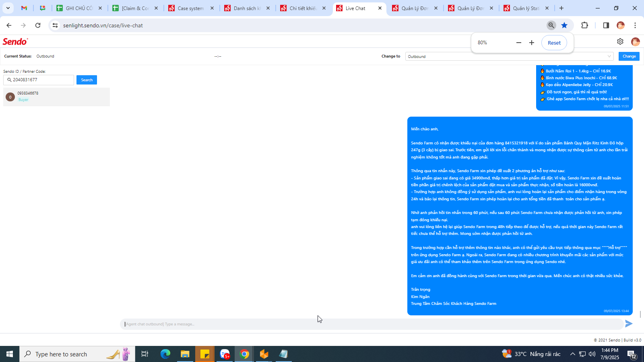Switch to the Danh sách tab

coord(247,8)
